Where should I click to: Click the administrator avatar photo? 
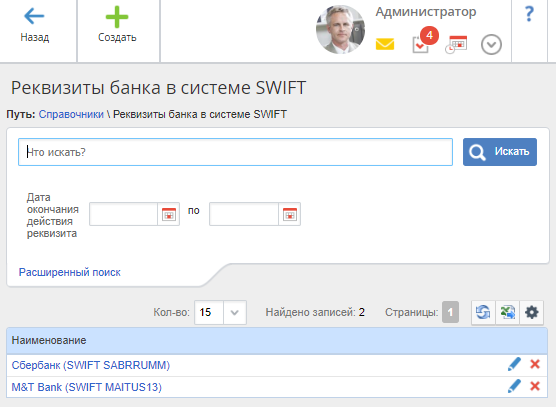(x=340, y=30)
